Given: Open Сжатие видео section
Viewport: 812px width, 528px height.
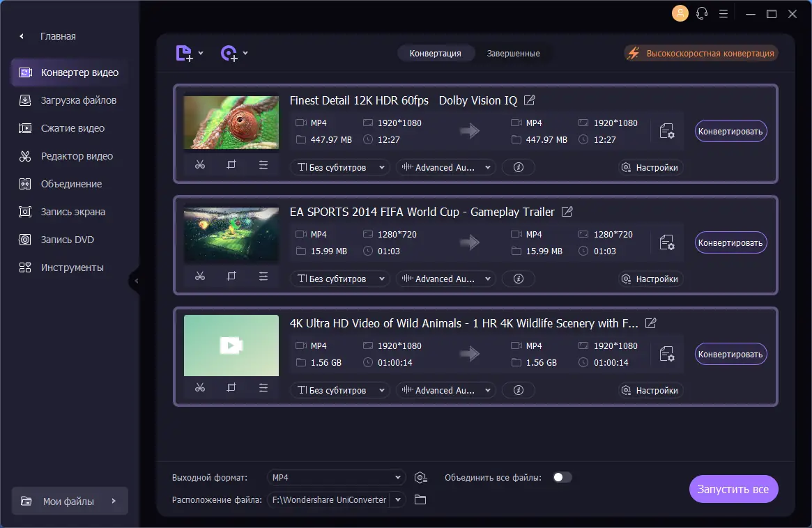Looking at the screenshot, I should (70, 128).
